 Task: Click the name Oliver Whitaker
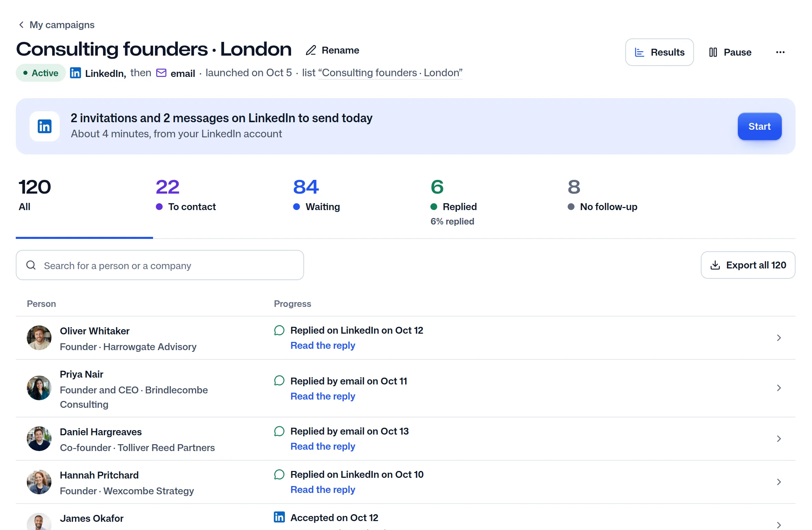tap(95, 331)
